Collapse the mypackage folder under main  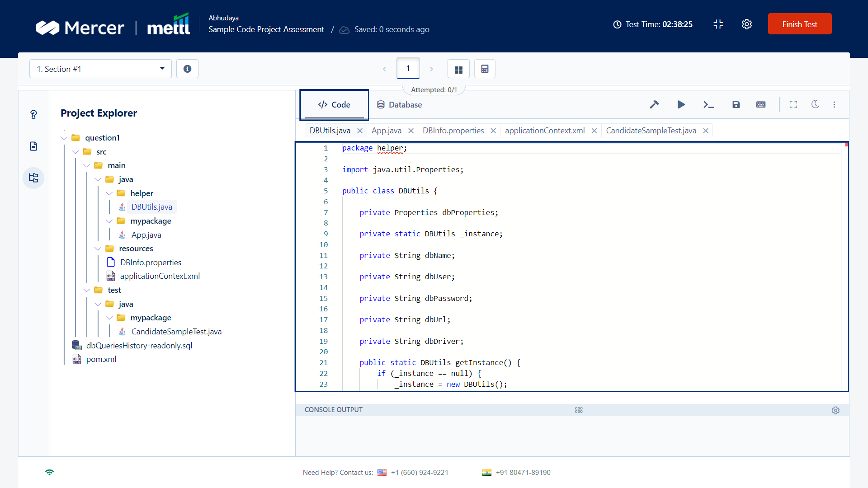[x=109, y=221]
